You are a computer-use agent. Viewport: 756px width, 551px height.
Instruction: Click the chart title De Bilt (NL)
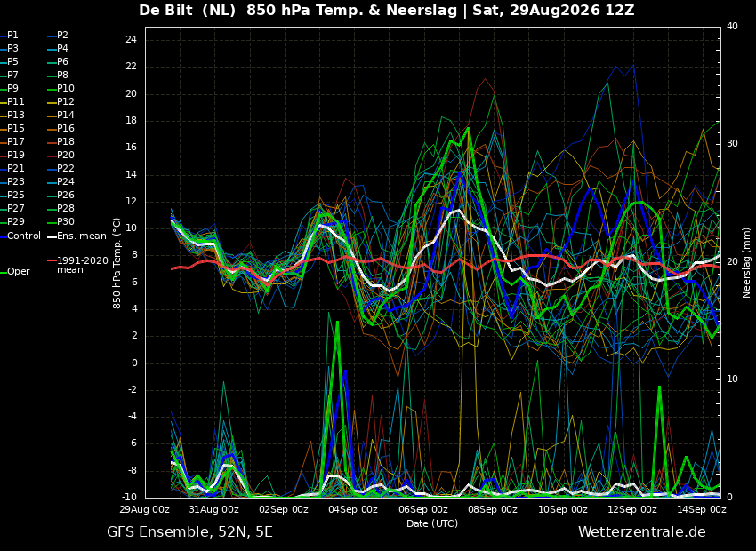(187, 11)
